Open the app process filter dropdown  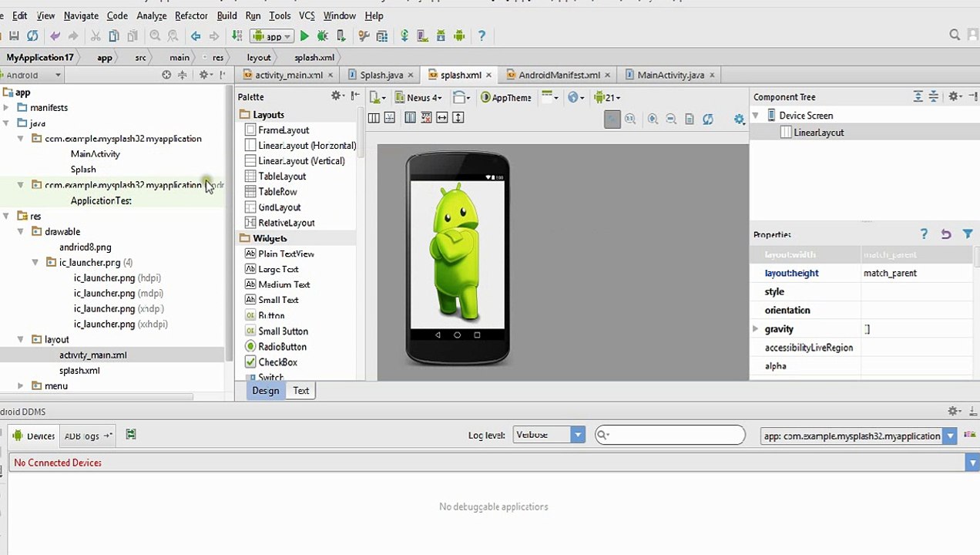[x=858, y=436]
